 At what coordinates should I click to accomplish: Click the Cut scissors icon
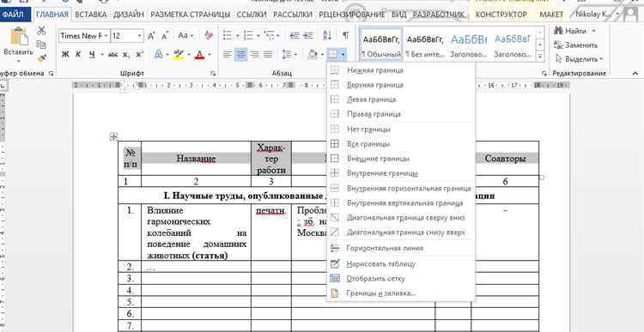click(41, 31)
